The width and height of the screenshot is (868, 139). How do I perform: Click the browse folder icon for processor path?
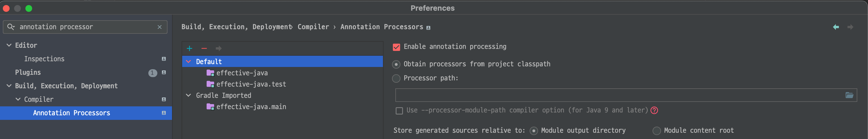click(x=849, y=95)
